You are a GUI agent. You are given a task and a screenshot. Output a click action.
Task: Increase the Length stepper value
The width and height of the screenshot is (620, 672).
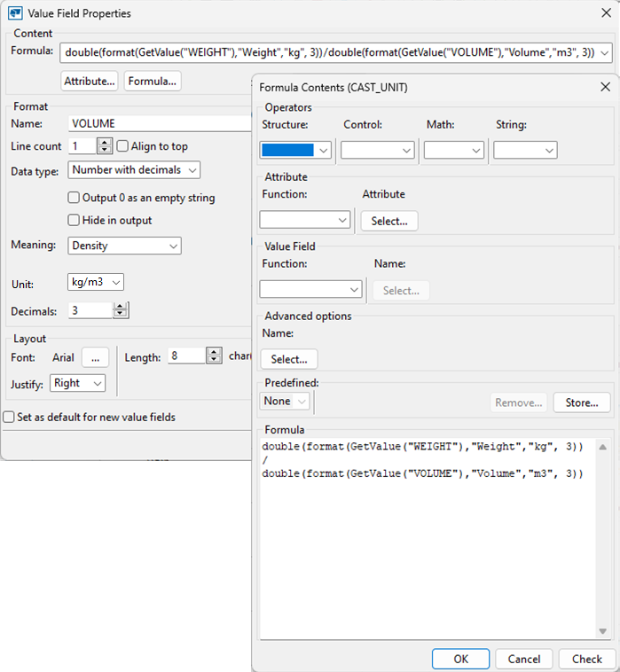213,352
